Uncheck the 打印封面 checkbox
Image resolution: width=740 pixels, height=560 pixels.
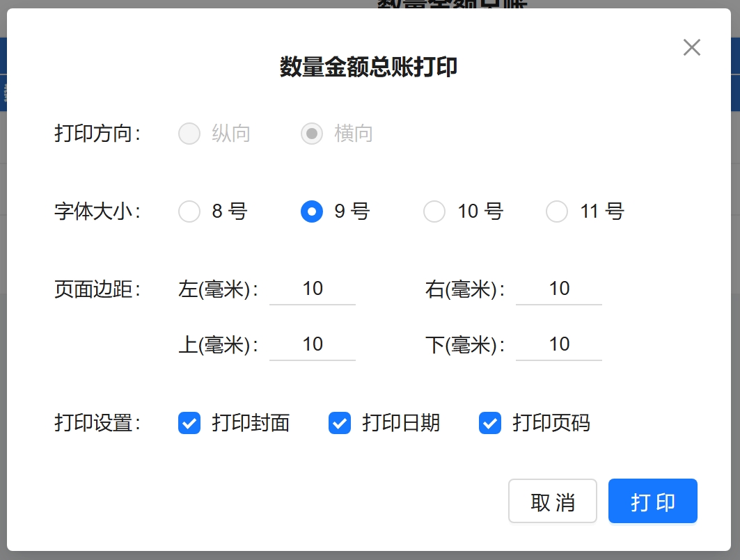point(189,423)
